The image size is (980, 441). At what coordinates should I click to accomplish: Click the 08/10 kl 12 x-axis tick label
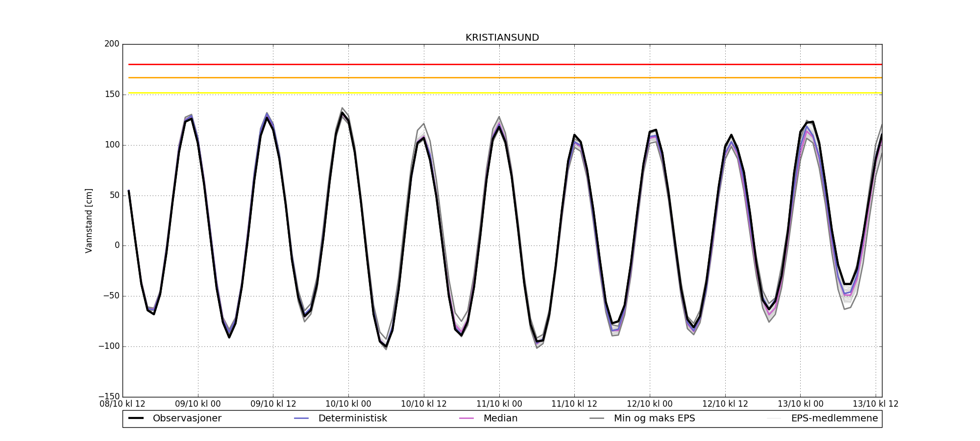coord(122,404)
